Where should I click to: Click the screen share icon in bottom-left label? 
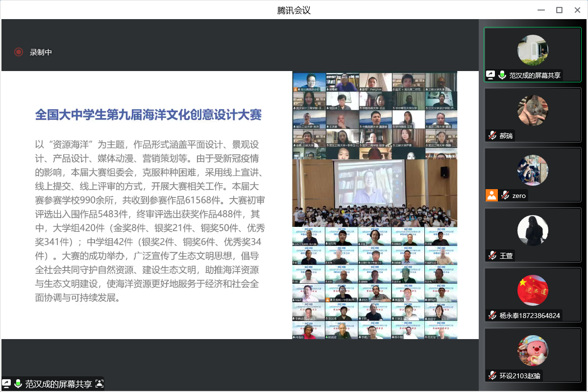7,384
